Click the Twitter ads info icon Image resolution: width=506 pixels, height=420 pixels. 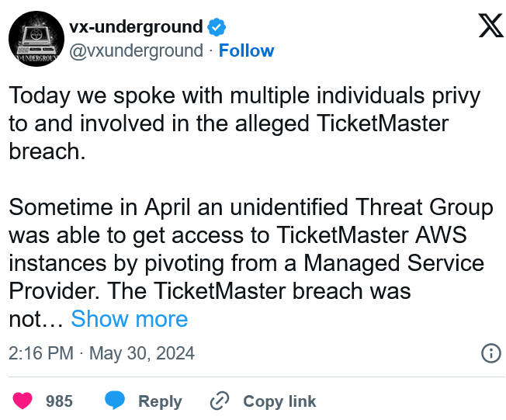coord(491,353)
